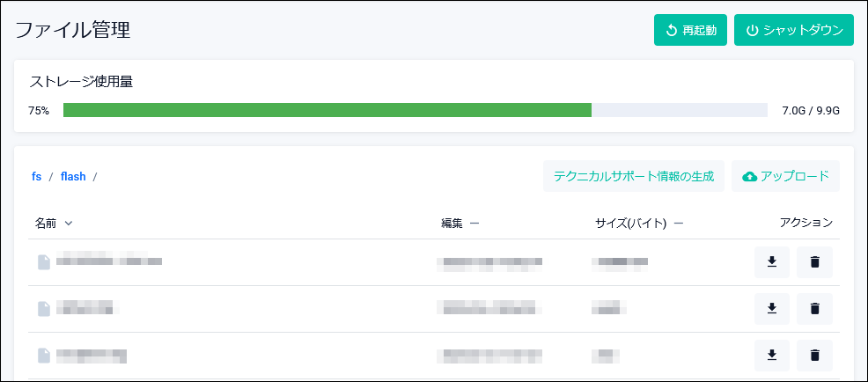Delete the third file using trash icon

coord(814,356)
